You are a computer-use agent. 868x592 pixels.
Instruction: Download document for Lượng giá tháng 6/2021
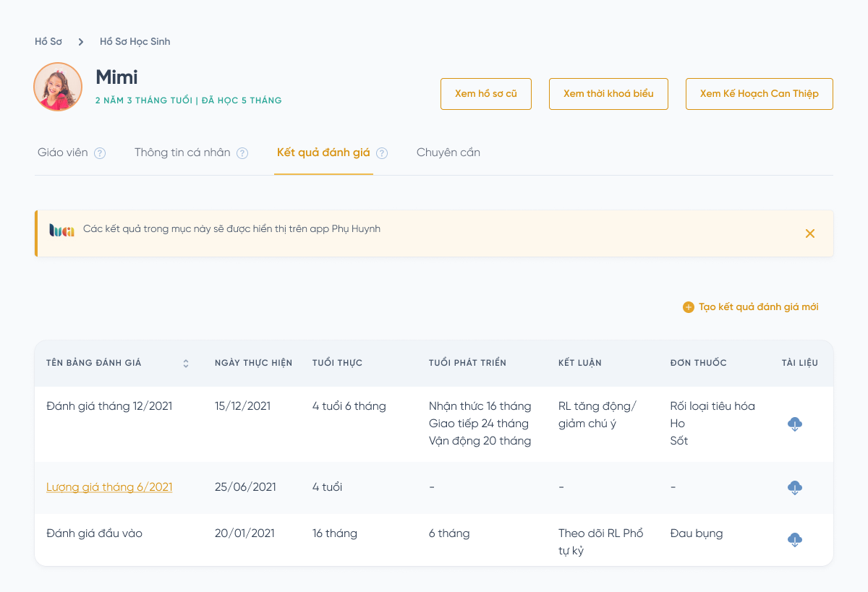click(x=794, y=488)
